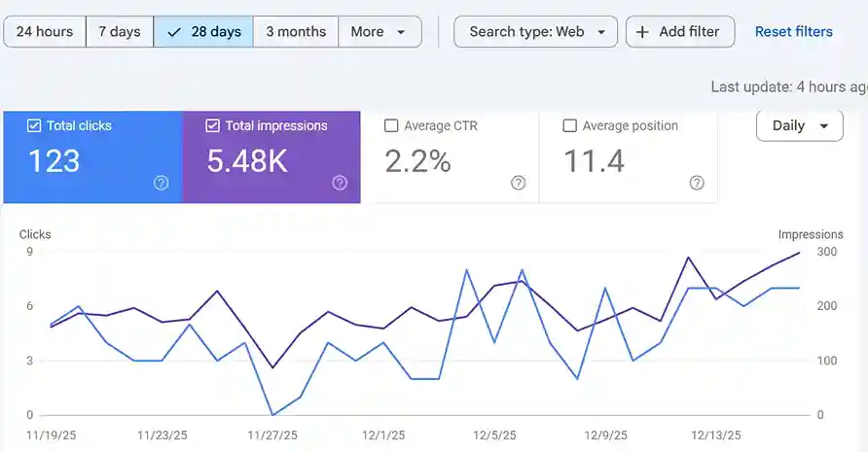
Task: Click the 12/9/25 date axis label
Action: click(x=605, y=435)
